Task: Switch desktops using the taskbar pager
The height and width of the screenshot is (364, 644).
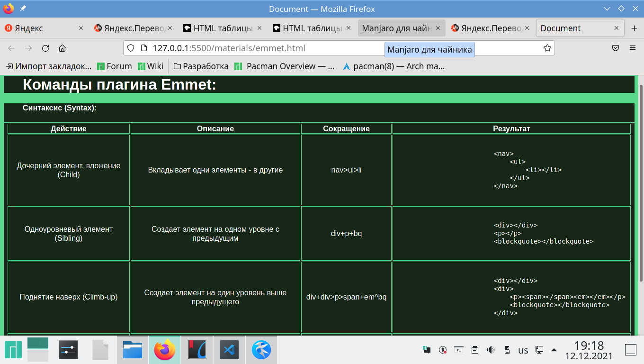Action: [38, 350]
